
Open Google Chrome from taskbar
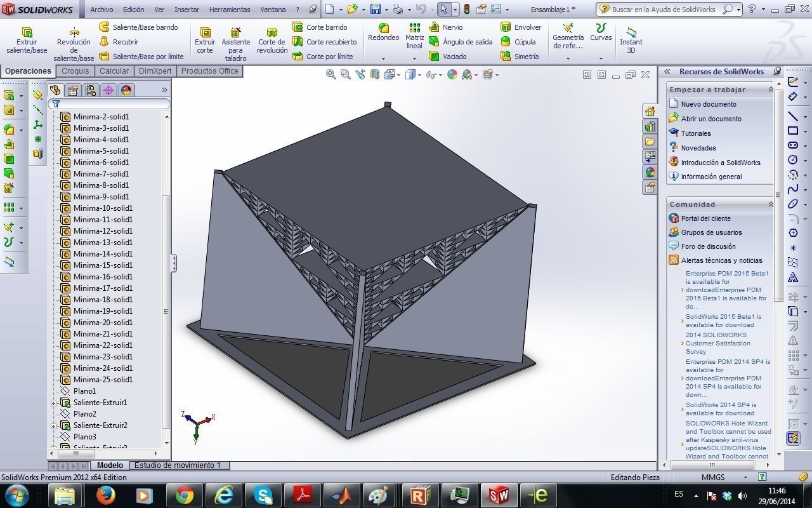click(184, 495)
